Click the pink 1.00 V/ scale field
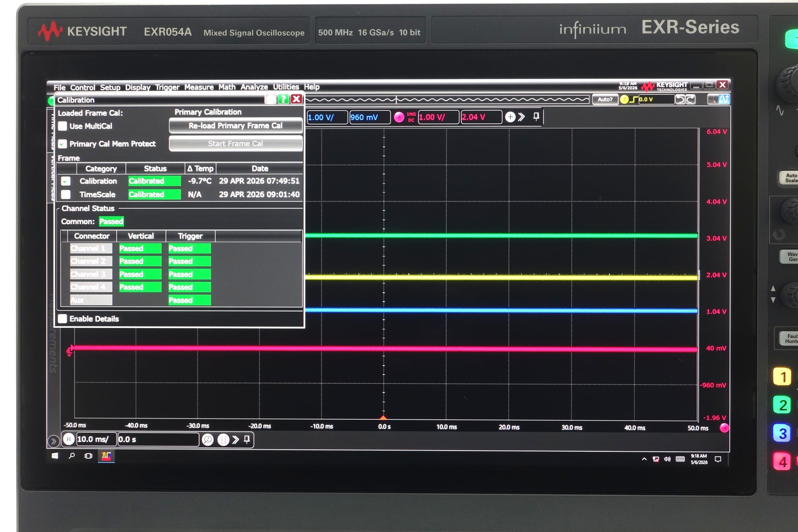Screen dimensions: 798x532 point(438,117)
